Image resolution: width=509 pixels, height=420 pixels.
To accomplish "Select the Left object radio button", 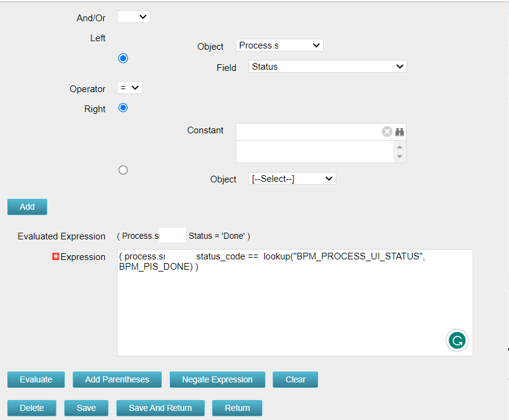I will [123, 58].
